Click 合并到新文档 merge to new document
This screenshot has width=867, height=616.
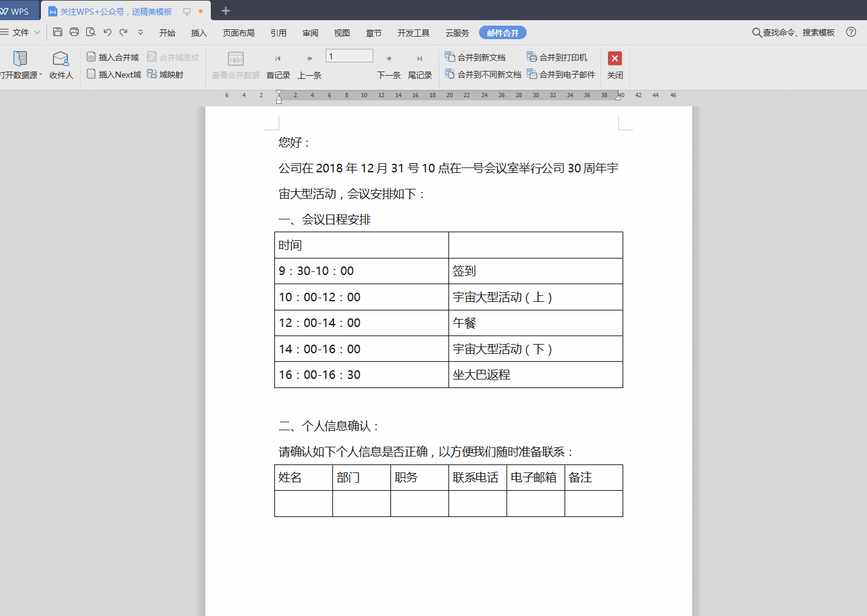pyautogui.click(x=475, y=57)
